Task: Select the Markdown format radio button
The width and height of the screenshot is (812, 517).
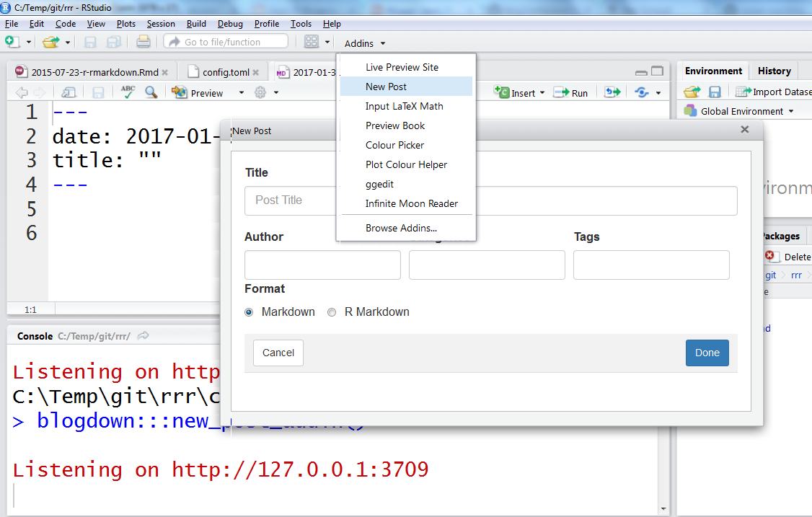Action: click(249, 311)
